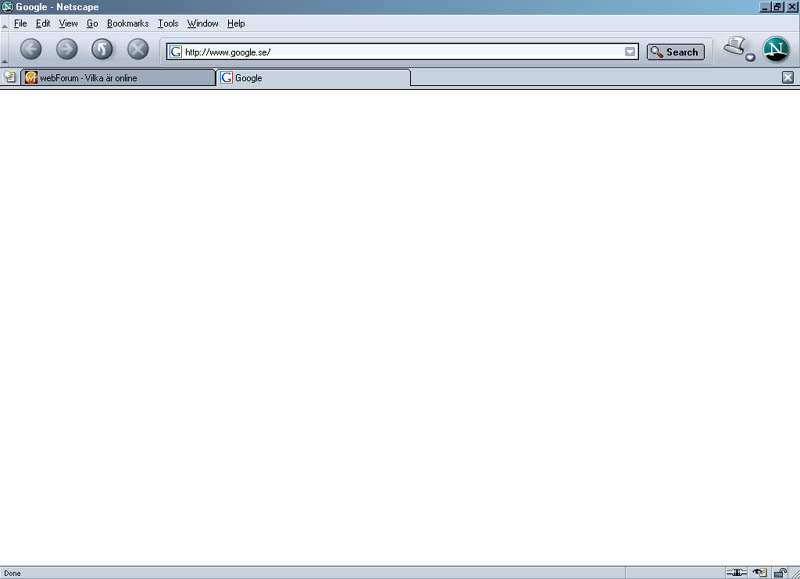800x579 pixels.
Task: Reload the page with the Reload button
Action: [x=102, y=49]
